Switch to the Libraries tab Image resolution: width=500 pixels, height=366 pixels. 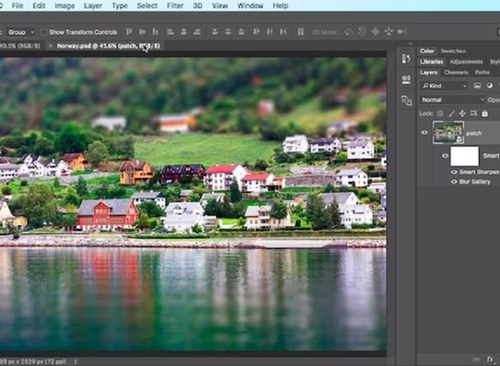[432, 62]
